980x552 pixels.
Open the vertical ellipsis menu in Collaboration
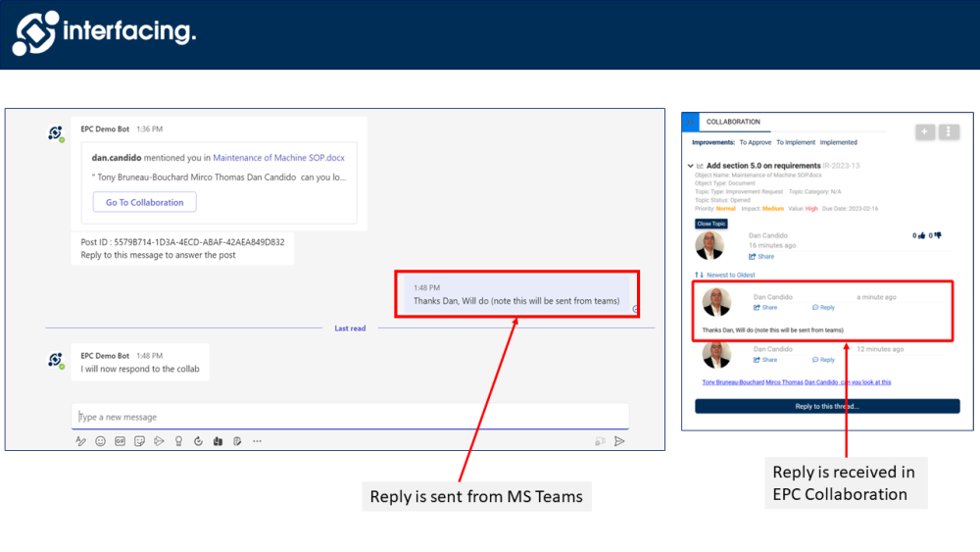coord(949,131)
